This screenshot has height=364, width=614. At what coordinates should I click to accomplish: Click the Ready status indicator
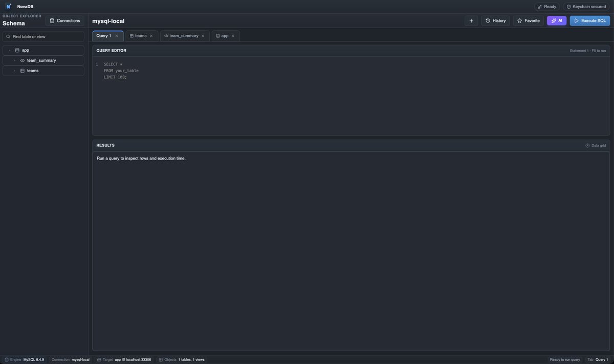547,7
